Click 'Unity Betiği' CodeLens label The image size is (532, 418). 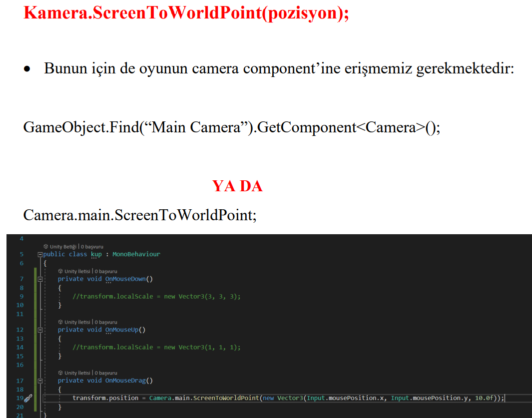point(63,246)
